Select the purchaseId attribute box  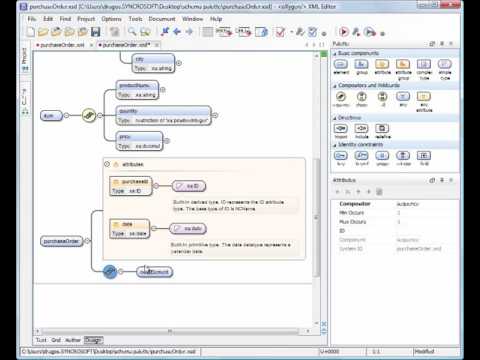pyautogui.click(x=130, y=186)
